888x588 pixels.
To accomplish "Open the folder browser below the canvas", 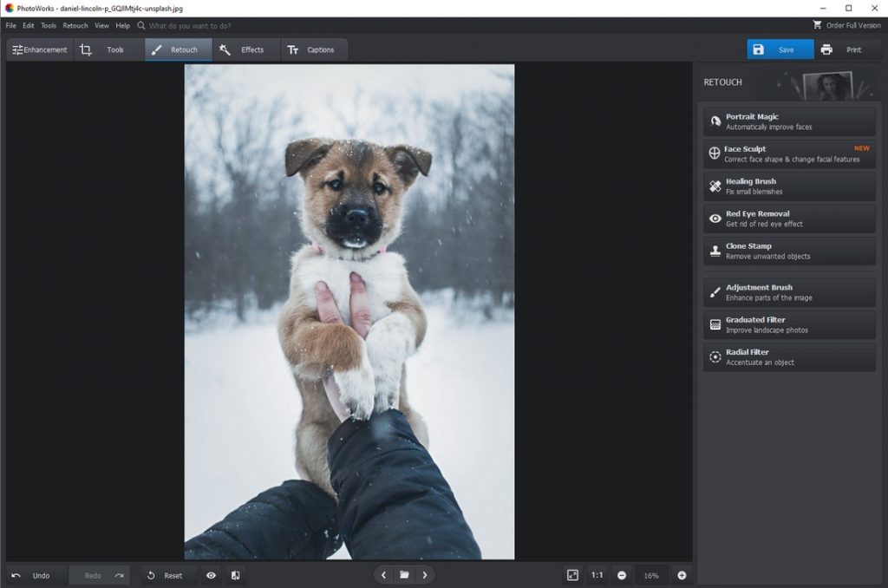I will pos(404,575).
